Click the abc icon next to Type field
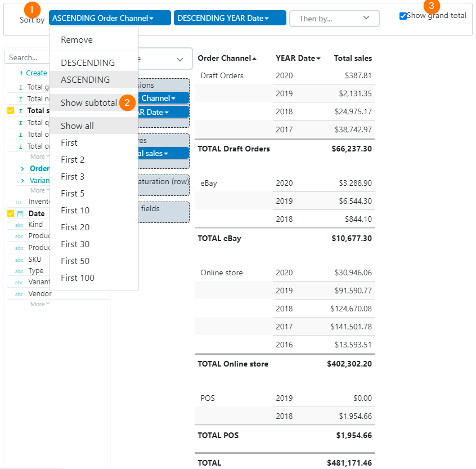The height and width of the screenshot is (469, 476). [19, 271]
